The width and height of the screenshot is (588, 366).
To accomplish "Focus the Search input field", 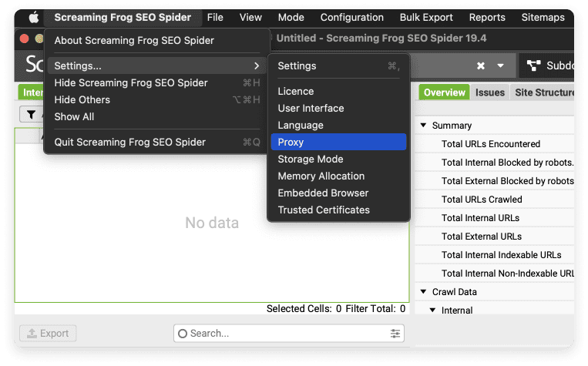I will tap(289, 334).
